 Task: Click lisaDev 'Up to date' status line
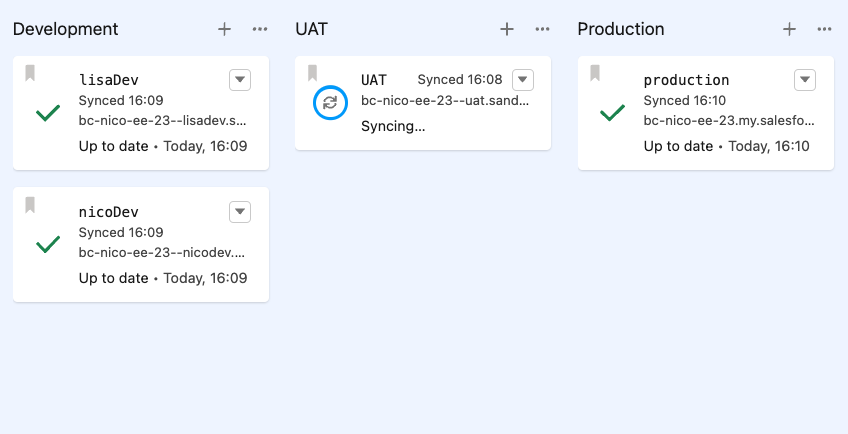tap(163, 146)
